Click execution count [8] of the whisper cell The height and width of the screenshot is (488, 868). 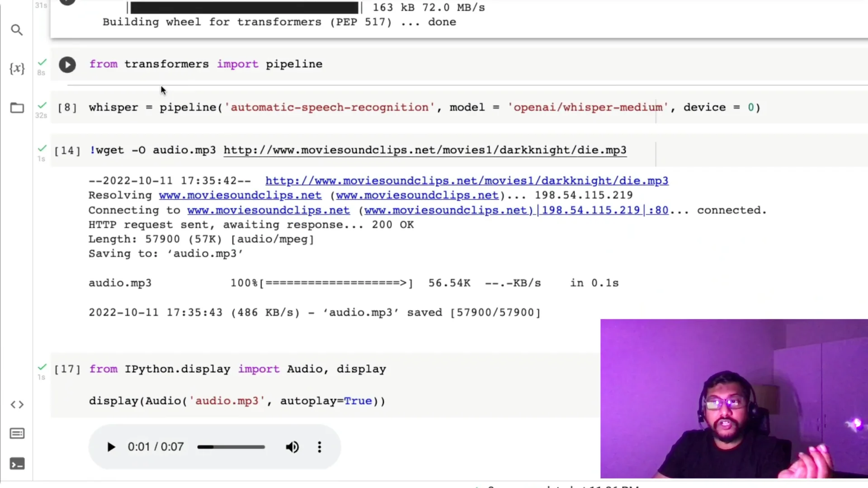pyautogui.click(x=67, y=108)
